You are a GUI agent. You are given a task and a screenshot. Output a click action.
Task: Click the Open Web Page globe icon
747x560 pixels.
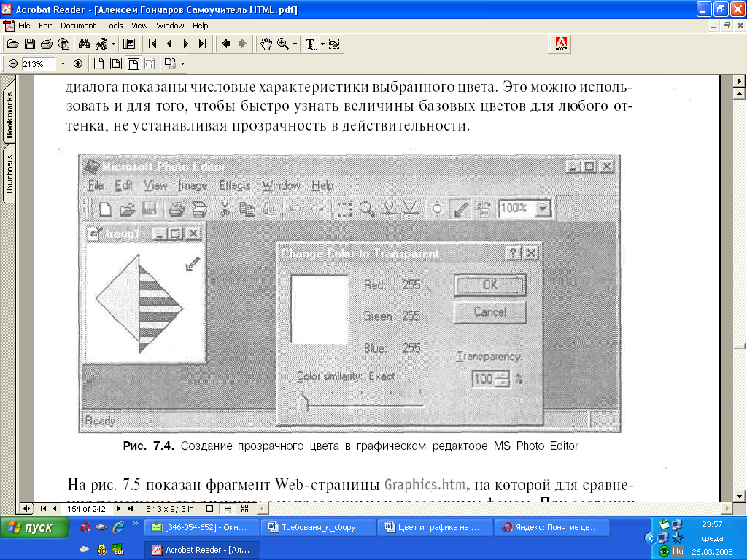pos(63,44)
